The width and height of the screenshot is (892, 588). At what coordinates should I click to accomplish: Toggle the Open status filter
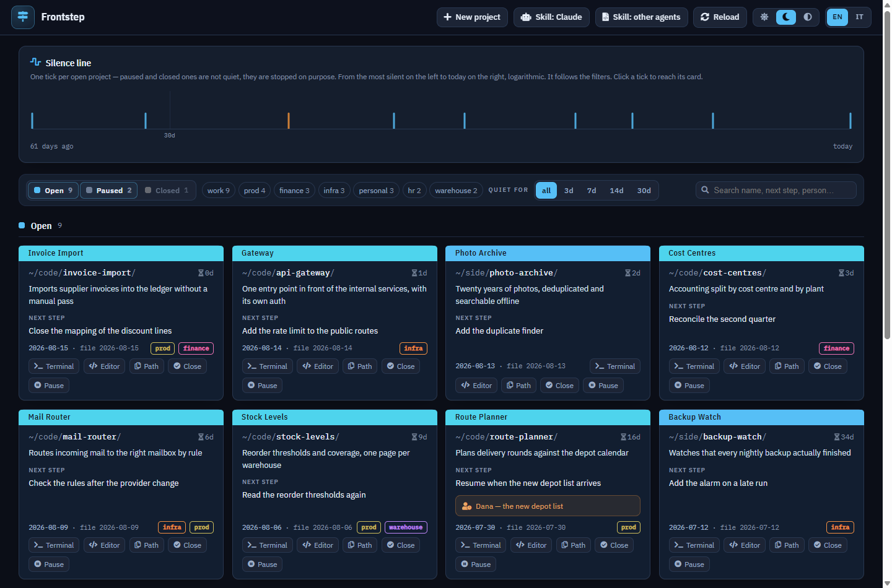pos(53,191)
